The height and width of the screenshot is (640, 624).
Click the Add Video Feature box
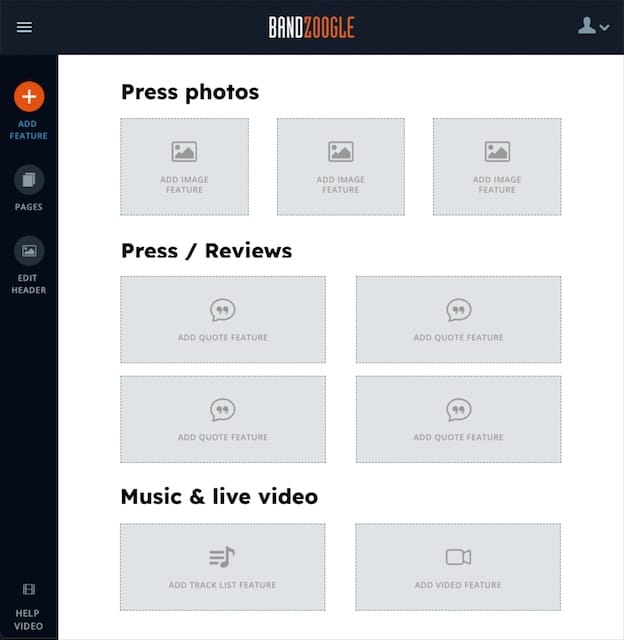click(458, 567)
